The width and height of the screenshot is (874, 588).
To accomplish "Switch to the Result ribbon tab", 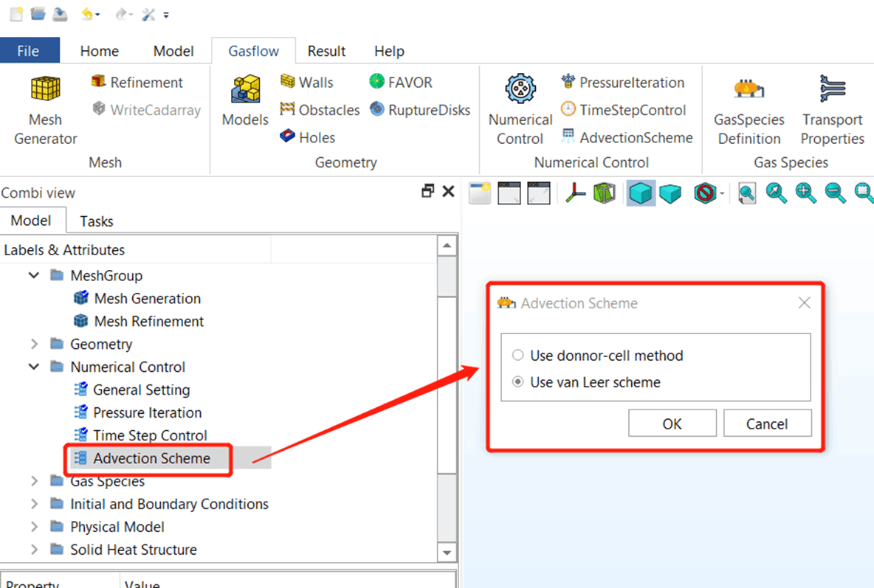I will pyautogui.click(x=326, y=51).
